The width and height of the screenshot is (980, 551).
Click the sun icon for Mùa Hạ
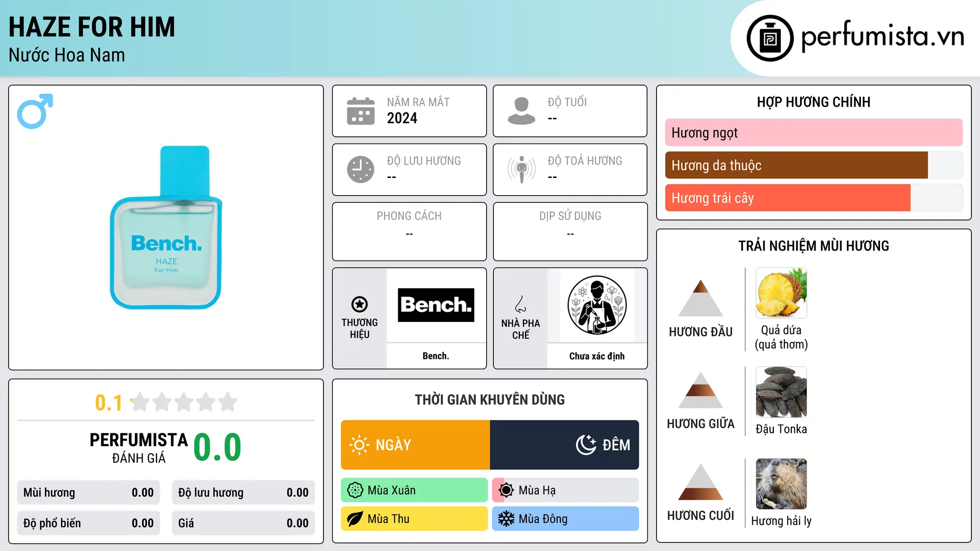click(x=506, y=490)
